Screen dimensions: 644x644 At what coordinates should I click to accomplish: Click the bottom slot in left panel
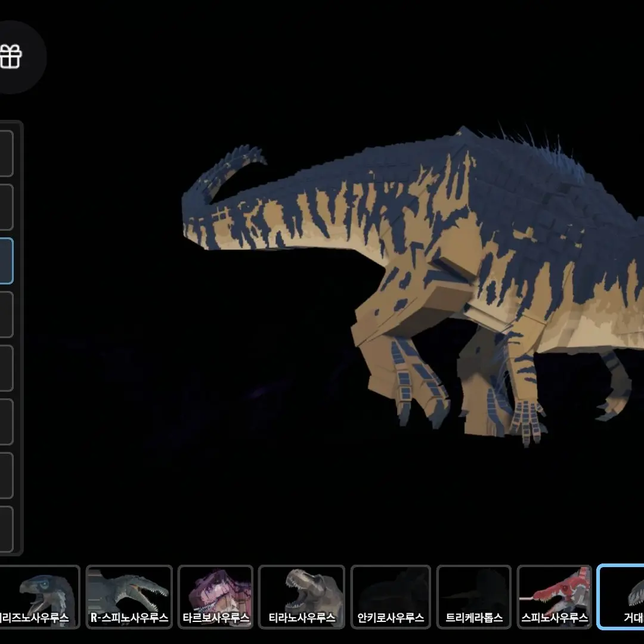pyautogui.click(x=6, y=529)
